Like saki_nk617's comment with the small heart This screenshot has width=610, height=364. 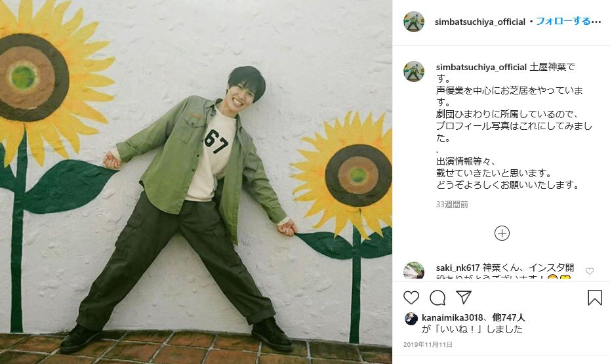[590, 271]
